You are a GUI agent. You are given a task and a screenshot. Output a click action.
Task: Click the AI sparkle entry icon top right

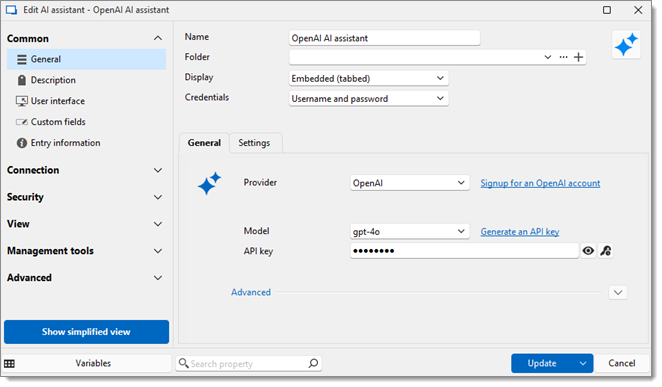(x=626, y=45)
